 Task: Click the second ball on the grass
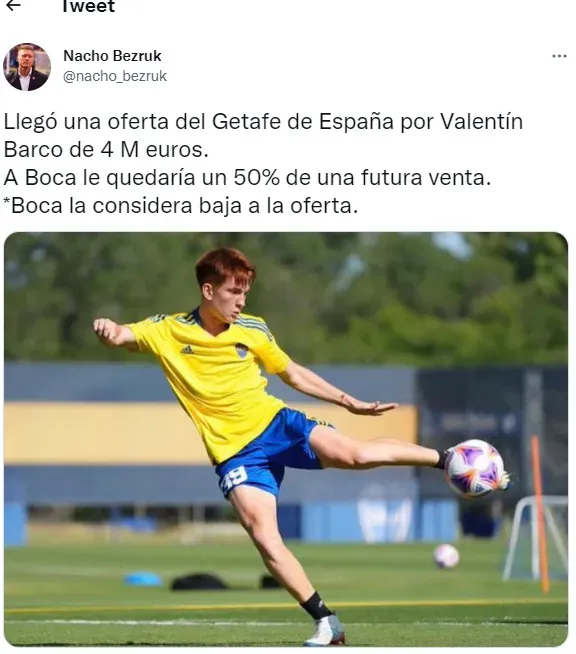coord(446,556)
